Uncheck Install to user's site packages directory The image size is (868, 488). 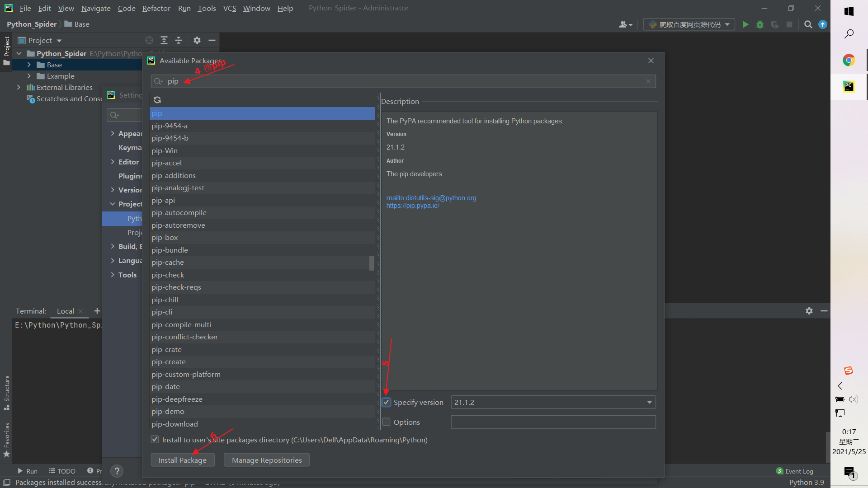(x=155, y=440)
